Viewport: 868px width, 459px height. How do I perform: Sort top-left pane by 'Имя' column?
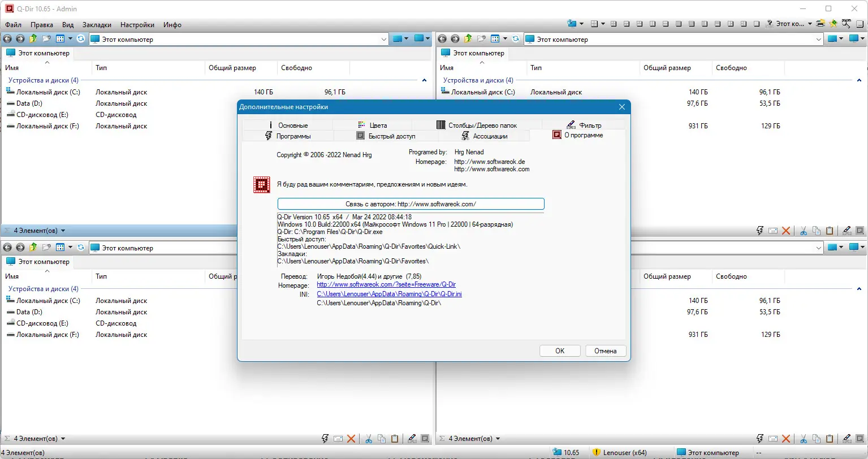click(x=47, y=68)
